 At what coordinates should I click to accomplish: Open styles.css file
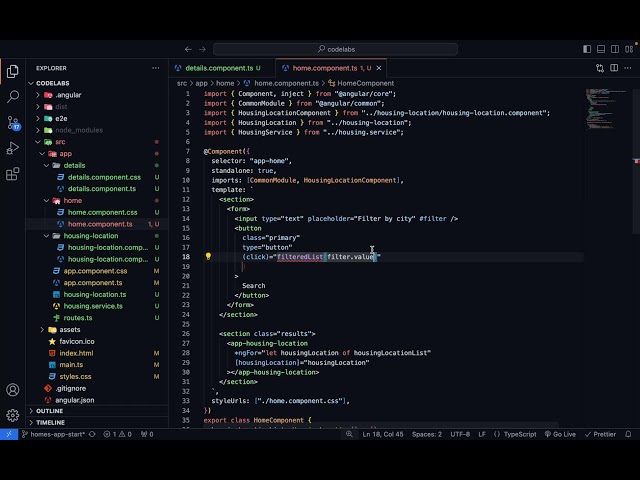point(98,377)
